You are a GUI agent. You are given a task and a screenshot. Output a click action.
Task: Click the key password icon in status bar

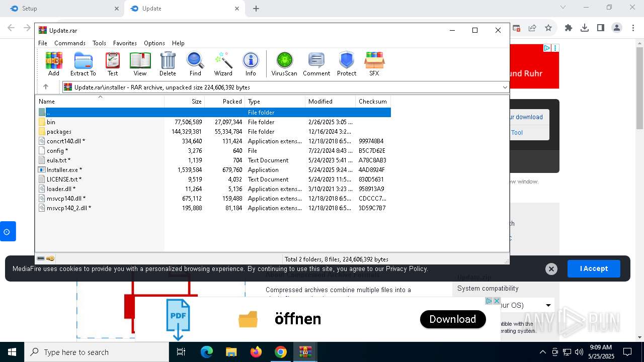[50, 258]
